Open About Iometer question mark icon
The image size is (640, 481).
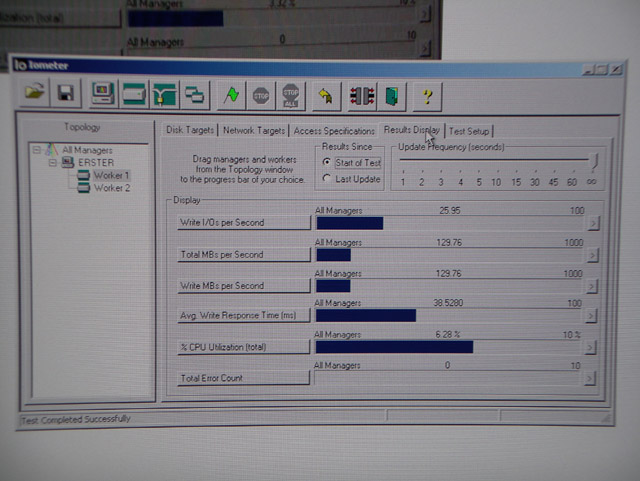tap(427, 98)
